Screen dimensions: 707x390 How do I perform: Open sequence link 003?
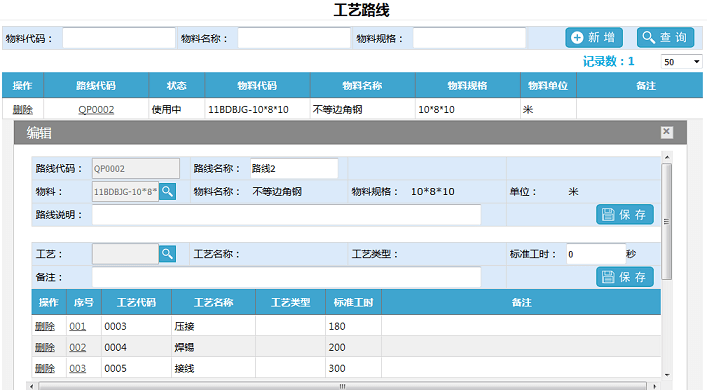[78, 369]
